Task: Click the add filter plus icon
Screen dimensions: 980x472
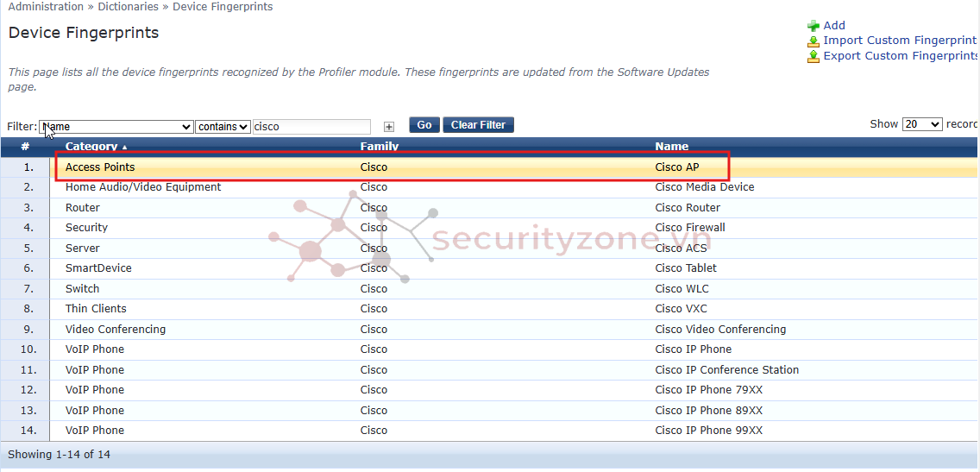Action: [389, 127]
